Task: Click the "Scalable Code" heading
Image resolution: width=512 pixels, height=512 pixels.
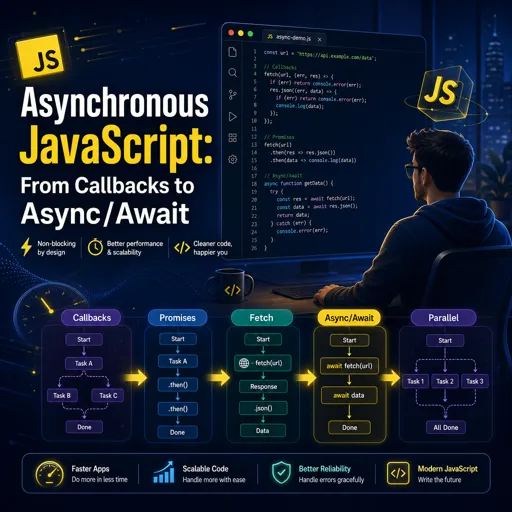Action: tap(205, 469)
